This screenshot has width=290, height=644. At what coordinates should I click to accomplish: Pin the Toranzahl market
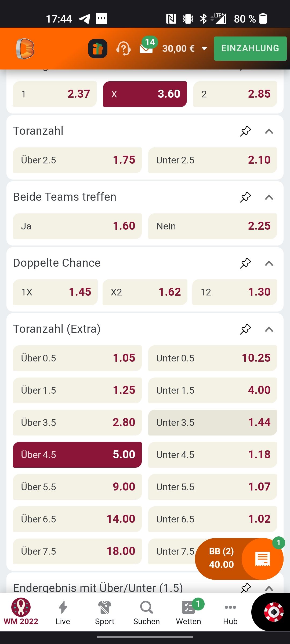[x=245, y=131]
